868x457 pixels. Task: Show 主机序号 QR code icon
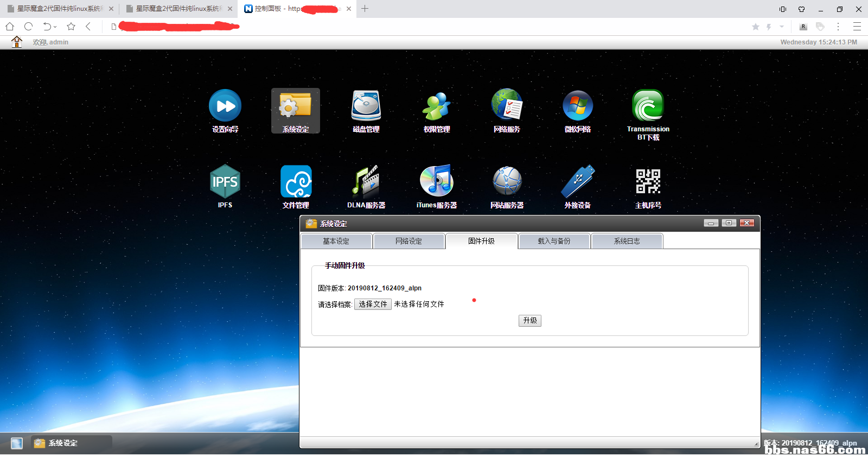coord(648,182)
